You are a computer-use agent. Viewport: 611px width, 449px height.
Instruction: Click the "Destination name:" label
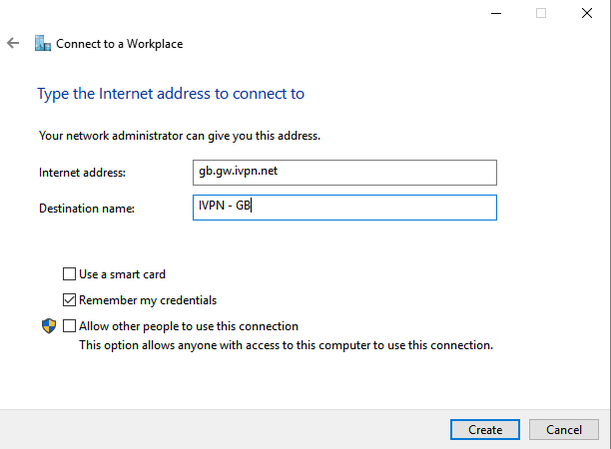87,208
